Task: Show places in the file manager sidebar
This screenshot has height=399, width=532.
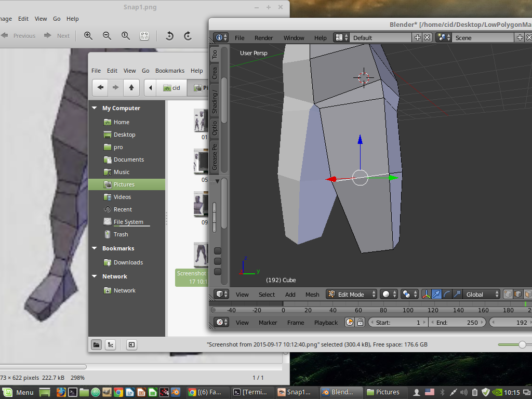Action: pyautogui.click(x=96, y=345)
